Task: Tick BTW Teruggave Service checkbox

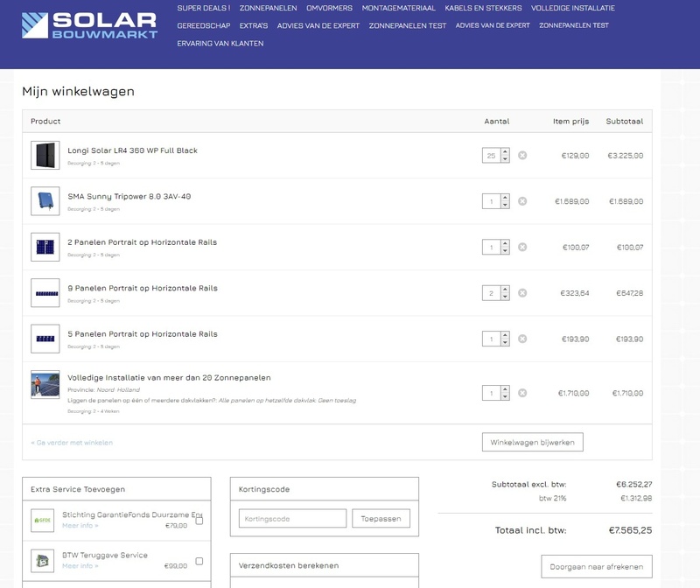Action: [199, 561]
